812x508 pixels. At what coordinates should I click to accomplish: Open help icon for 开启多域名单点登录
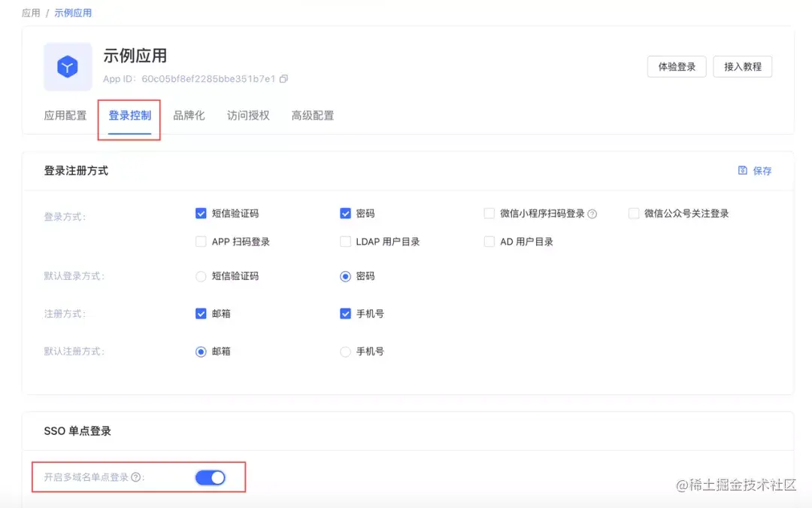tap(135, 477)
